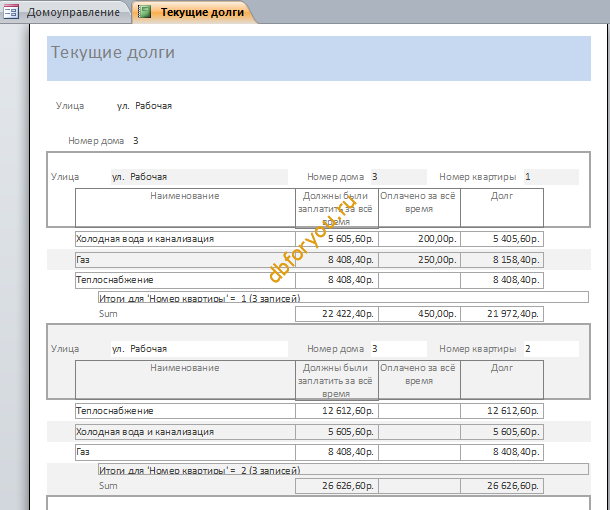
Task: Click Оплачено за всё время header, apartment 1
Action: [419, 208]
